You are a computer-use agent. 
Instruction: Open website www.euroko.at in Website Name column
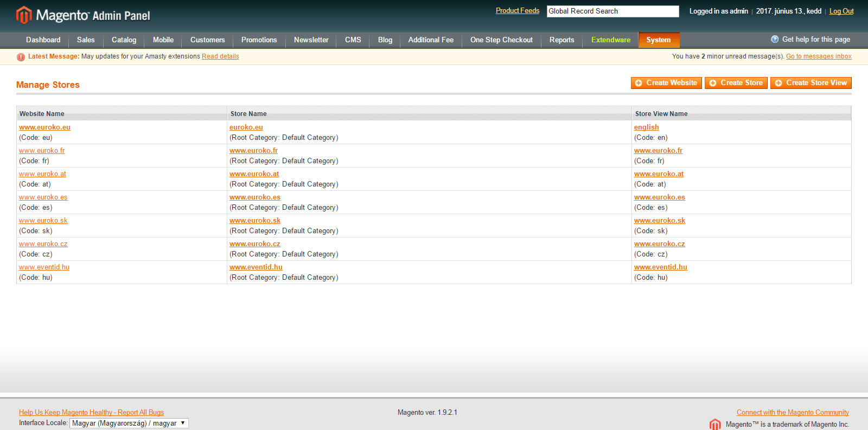pyautogui.click(x=42, y=174)
